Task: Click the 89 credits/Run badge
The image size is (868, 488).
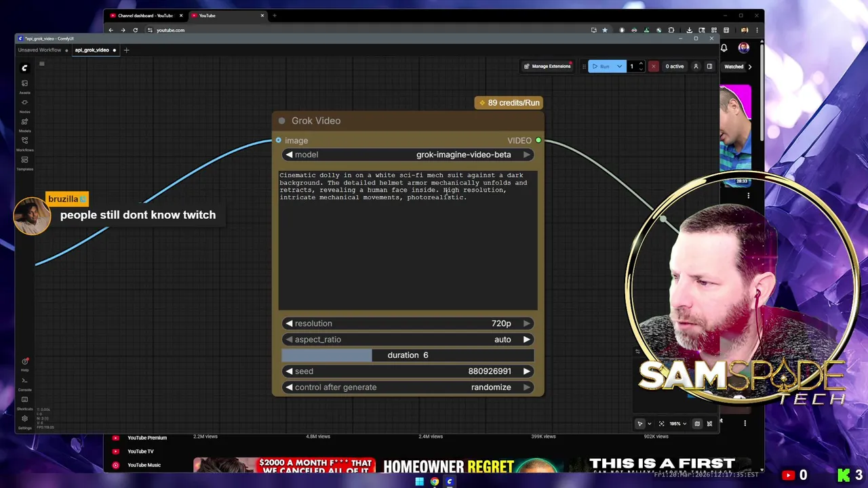Action: tap(509, 103)
